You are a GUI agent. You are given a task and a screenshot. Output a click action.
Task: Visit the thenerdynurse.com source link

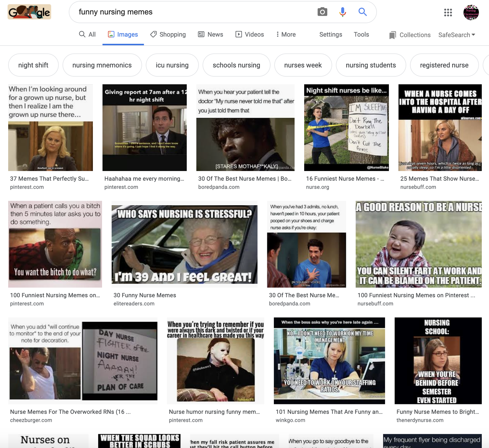point(420,420)
